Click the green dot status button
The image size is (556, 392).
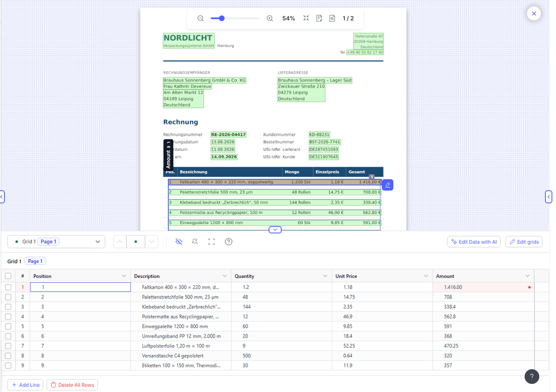(136, 242)
